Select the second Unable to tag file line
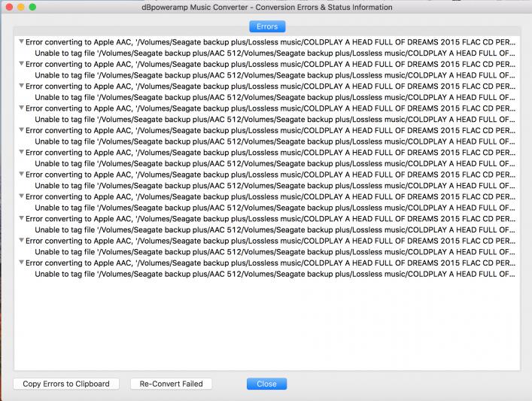 click(x=275, y=75)
